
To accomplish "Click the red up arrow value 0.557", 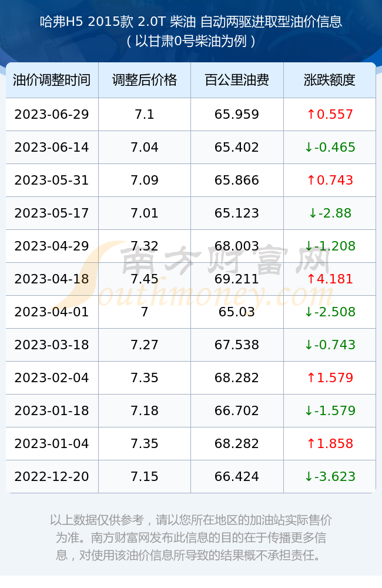I will click(x=330, y=115).
